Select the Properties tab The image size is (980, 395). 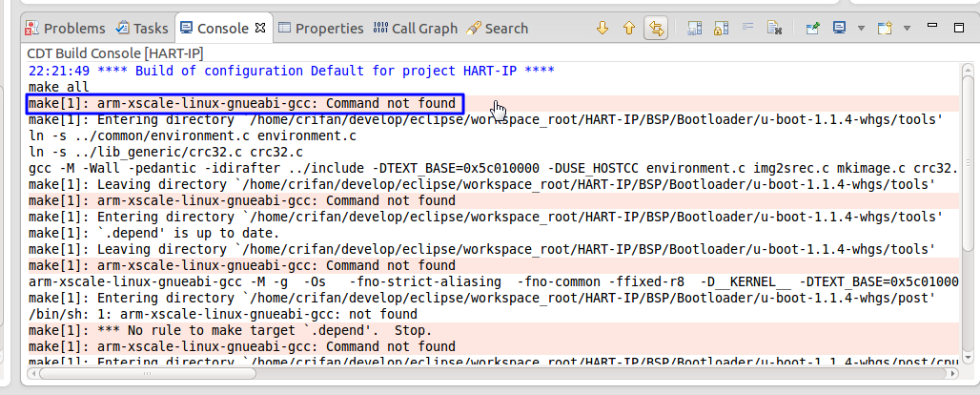(320, 29)
